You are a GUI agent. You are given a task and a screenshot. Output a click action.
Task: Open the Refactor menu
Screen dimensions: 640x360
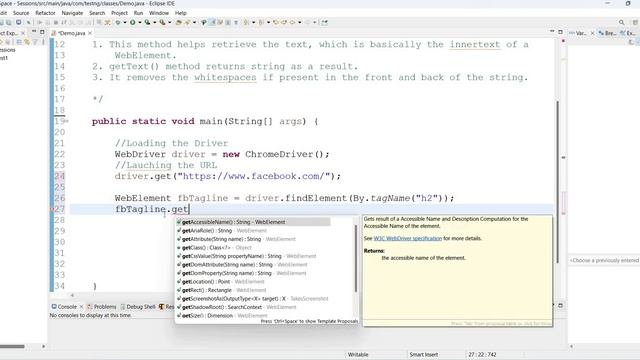point(45,13)
